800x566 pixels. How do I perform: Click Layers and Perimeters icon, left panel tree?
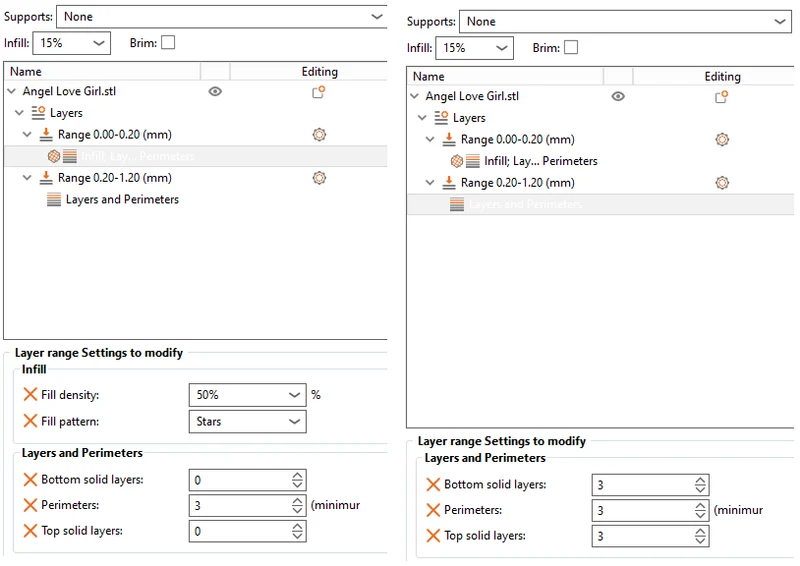(x=54, y=200)
